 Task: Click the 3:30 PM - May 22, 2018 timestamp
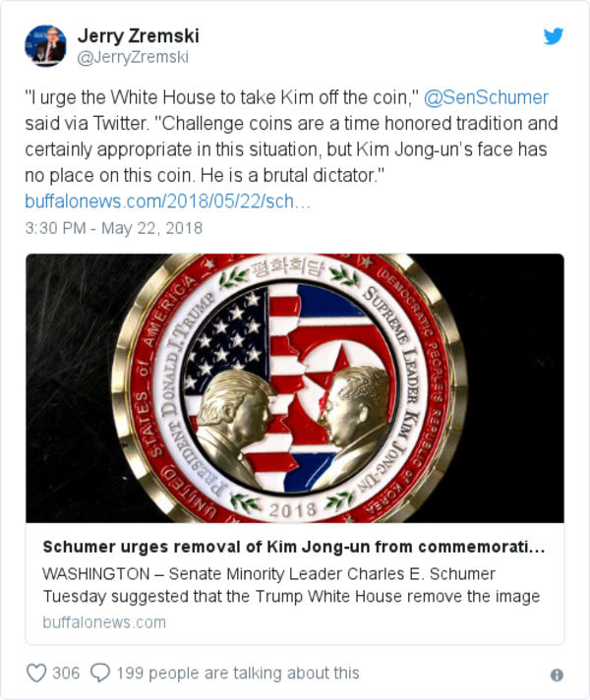(x=113, y=228)
